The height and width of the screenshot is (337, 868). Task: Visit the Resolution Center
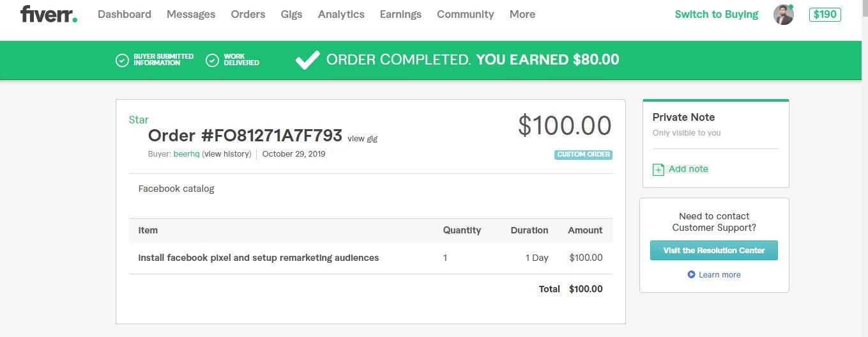coord(713,250)
